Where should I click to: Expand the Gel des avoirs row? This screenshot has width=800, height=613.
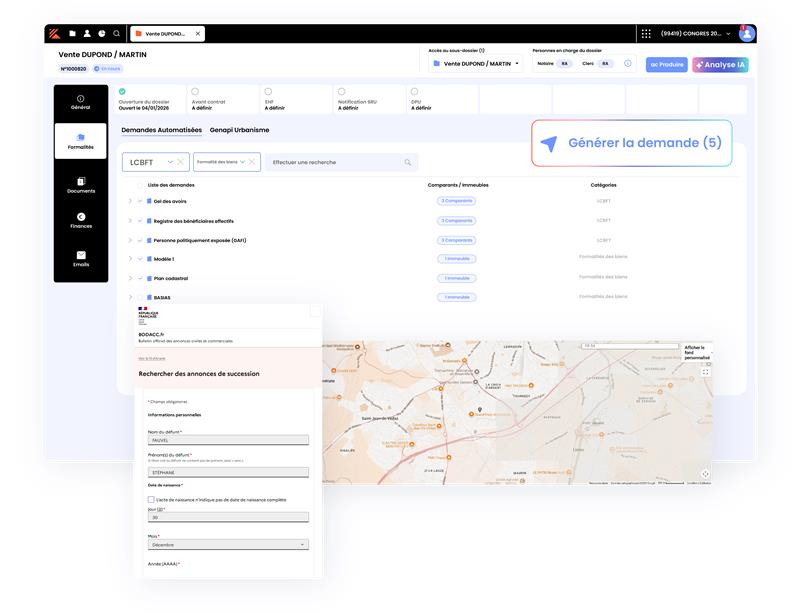click(130, 201)
